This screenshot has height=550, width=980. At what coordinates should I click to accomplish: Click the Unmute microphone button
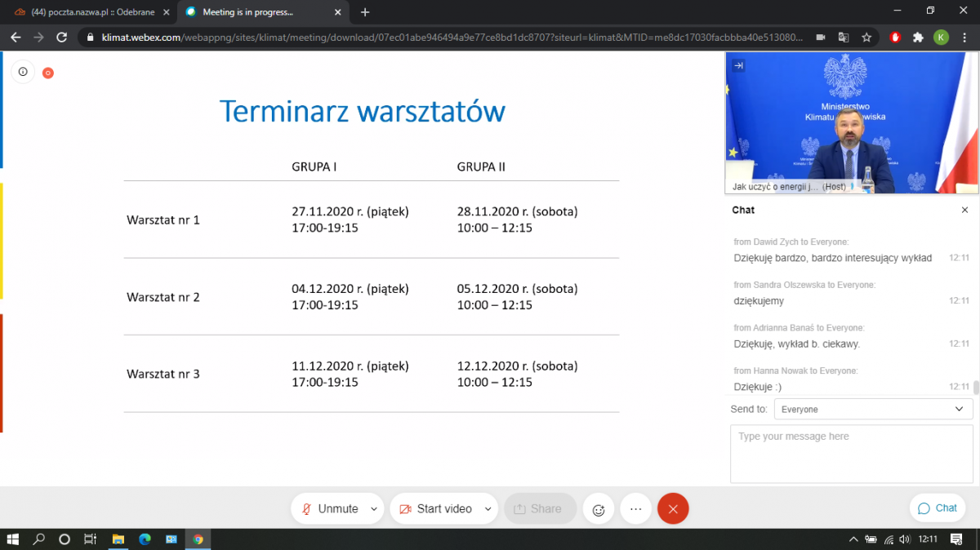tap(329, 508)
